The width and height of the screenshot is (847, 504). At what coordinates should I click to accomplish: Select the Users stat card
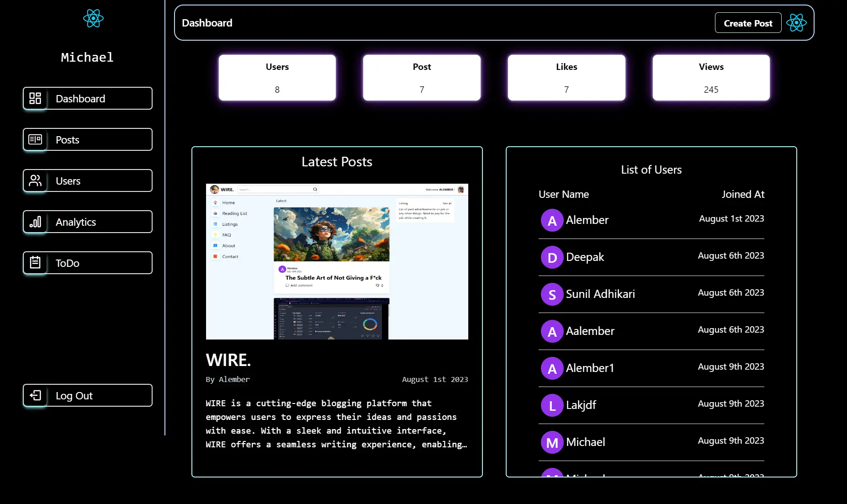[x=277, y=78]
